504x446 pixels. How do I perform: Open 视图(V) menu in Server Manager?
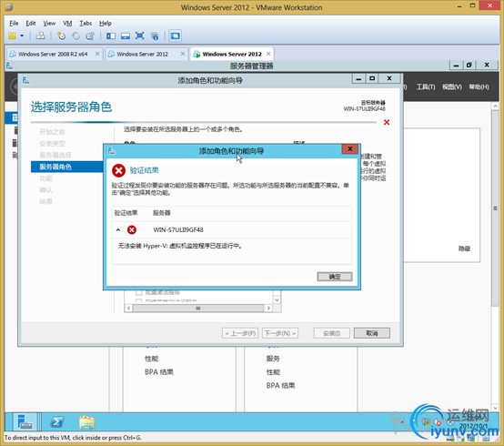click(452, 86)
